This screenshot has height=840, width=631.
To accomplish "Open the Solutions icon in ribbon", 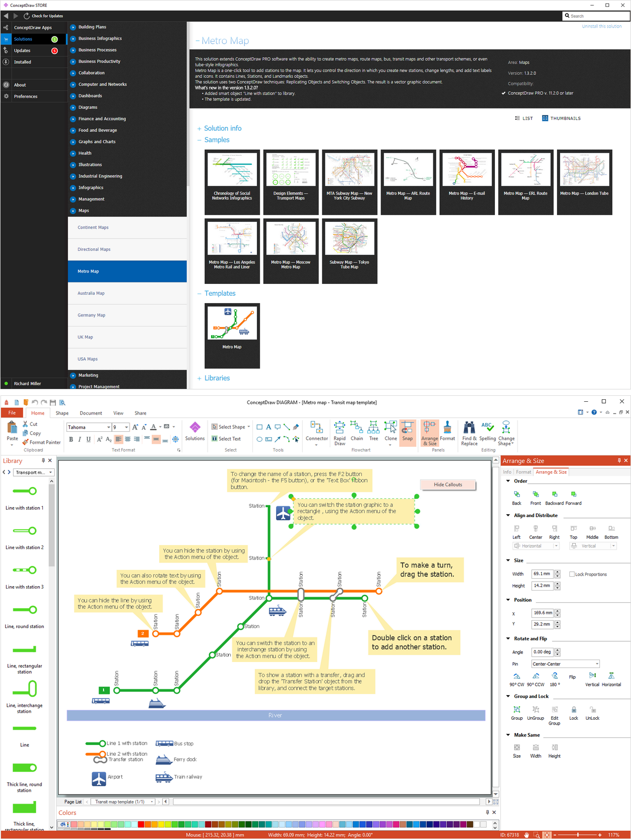I will click(x=195, y=427).
